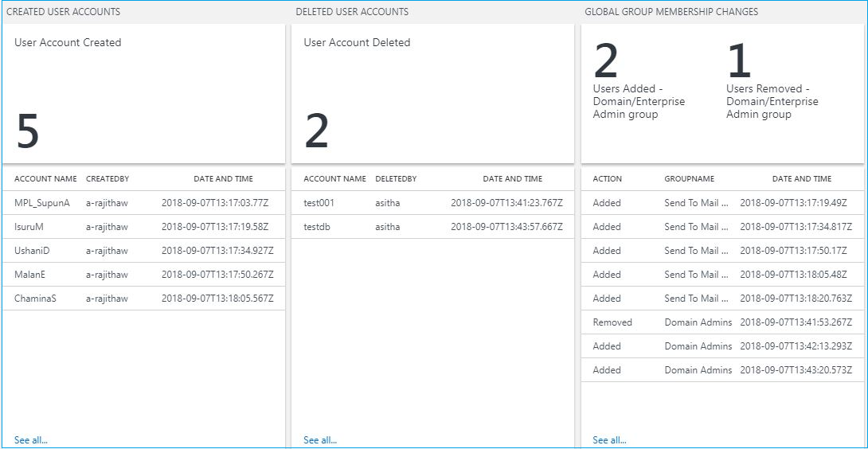The height and width of the screenshot is (449, 868).
Task: Click asitha in the testdb row
Action: click(x=388, y=227)
